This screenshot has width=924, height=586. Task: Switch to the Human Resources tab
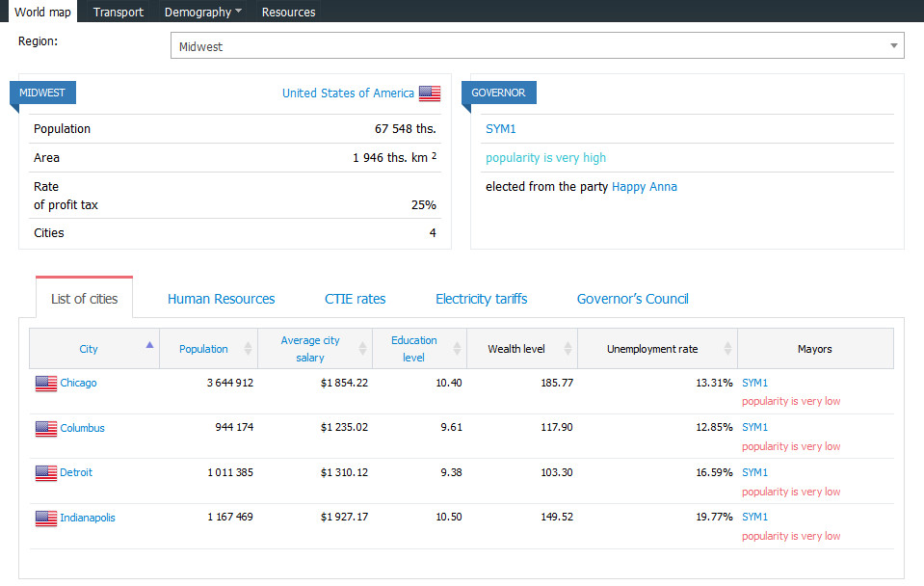pos(221,299)
